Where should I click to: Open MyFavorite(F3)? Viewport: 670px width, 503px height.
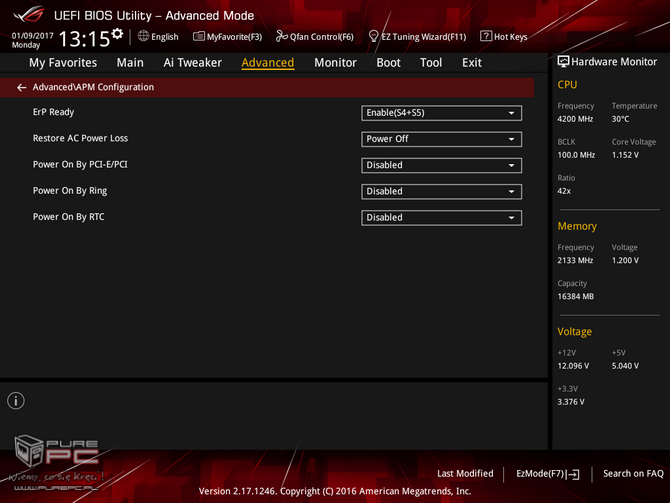pos(227,37)
